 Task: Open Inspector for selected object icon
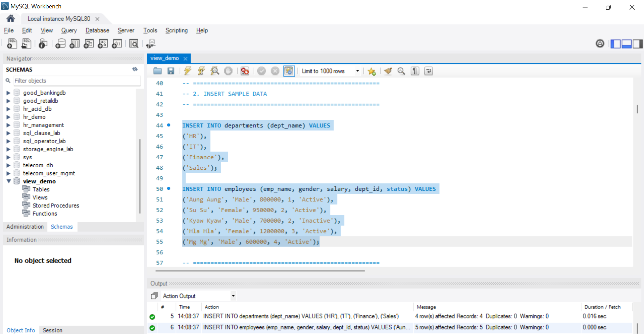pyautogui.click(x=43, y=43)
